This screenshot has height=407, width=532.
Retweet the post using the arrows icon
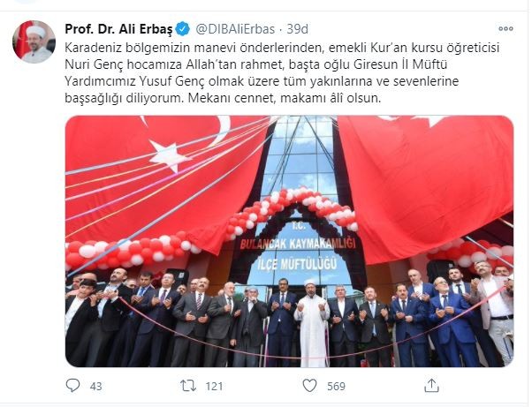187,386
